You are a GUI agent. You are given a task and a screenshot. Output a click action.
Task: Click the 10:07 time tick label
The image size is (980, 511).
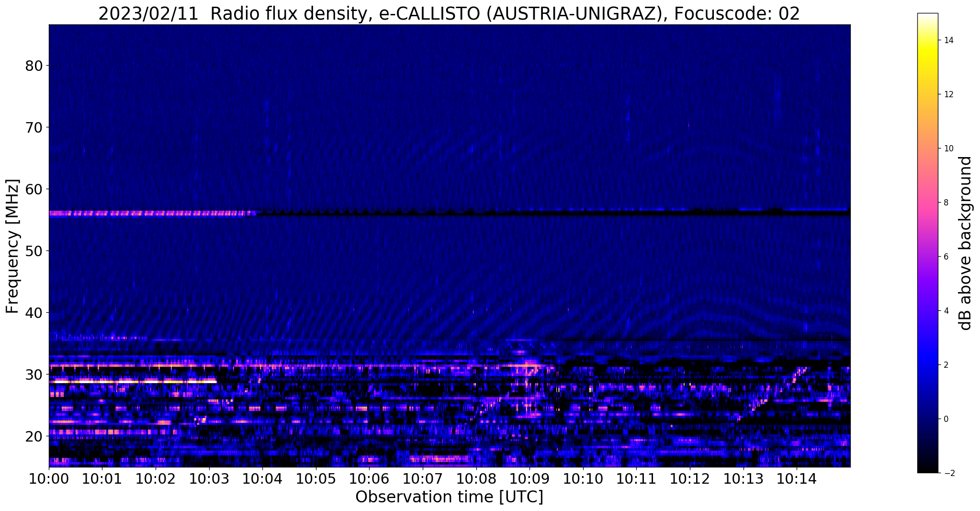[x=423, y=479]
